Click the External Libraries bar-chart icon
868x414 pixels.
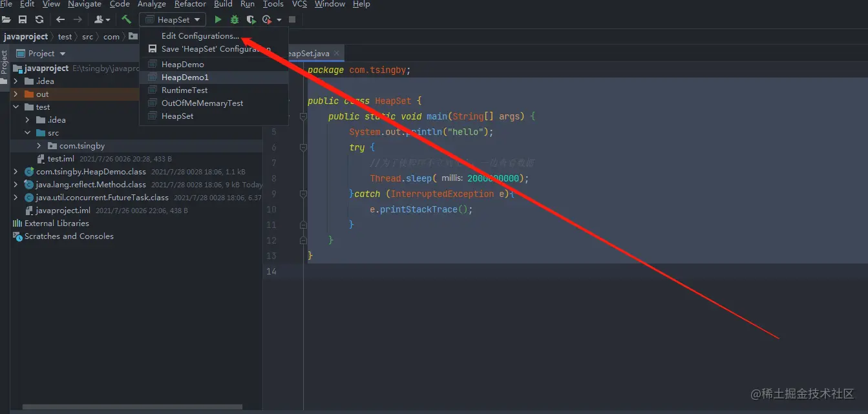(x=17, y=223)
